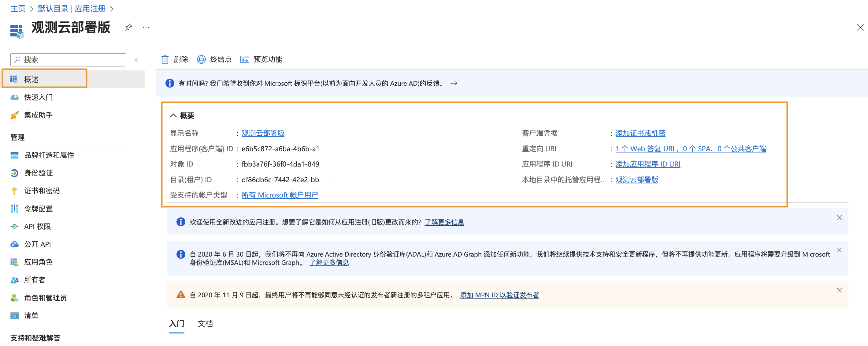Image resolution: width=868 pixels, height=346 pixels.
Task: Open display name link 观测云部署版
Action: point(263,133)
